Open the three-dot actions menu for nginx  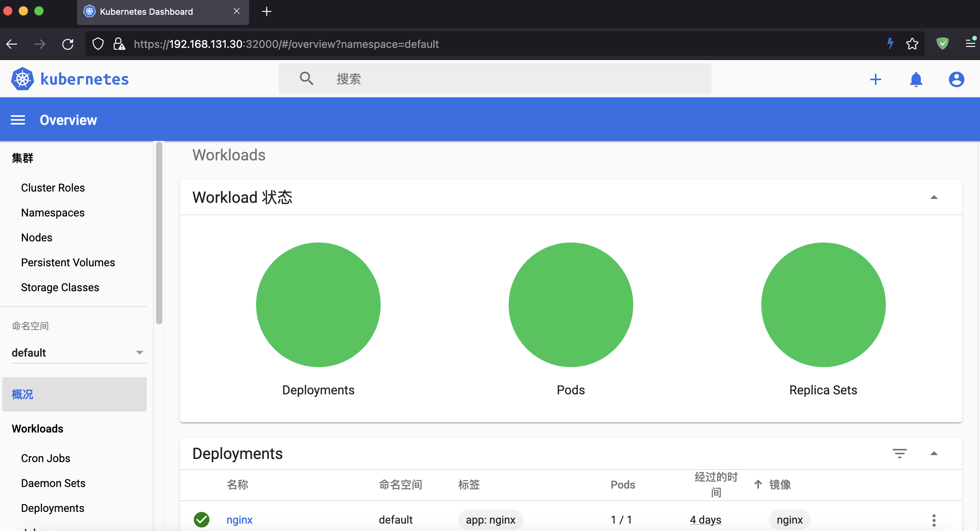tap(934, 520)
